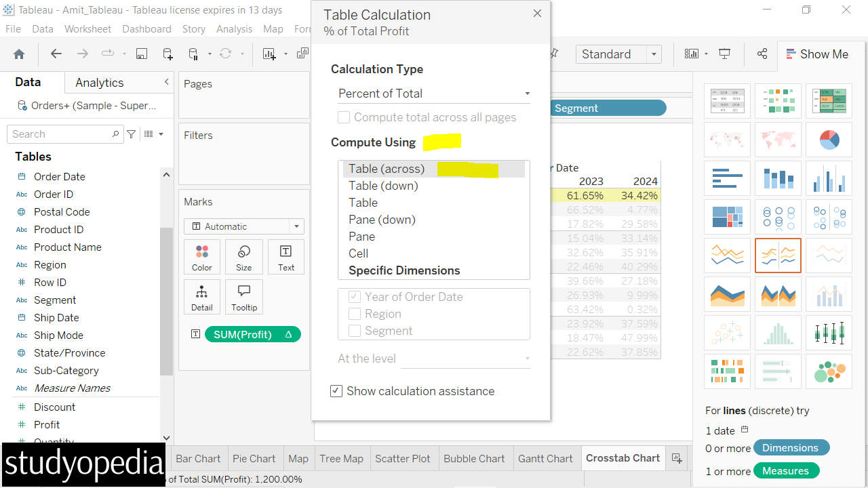Select the horizontal bars chart type

click(728, 178)
